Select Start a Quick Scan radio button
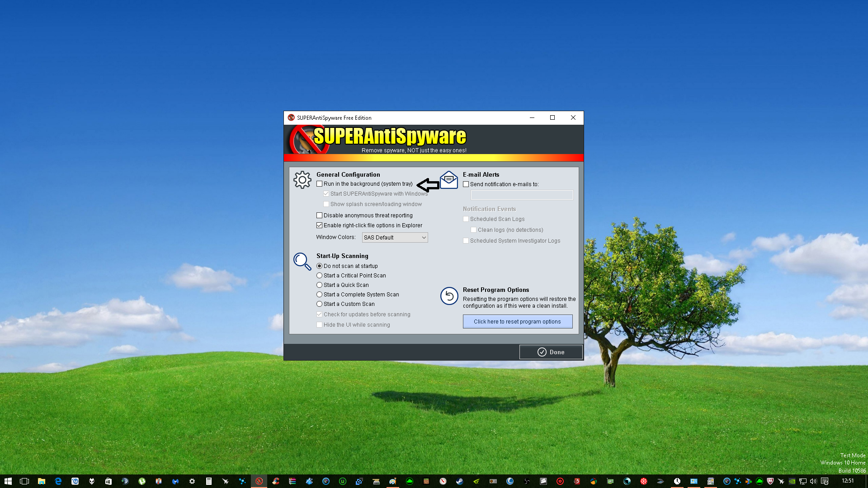The width and height of the screenshot is (868, 488). pos(320,285)
